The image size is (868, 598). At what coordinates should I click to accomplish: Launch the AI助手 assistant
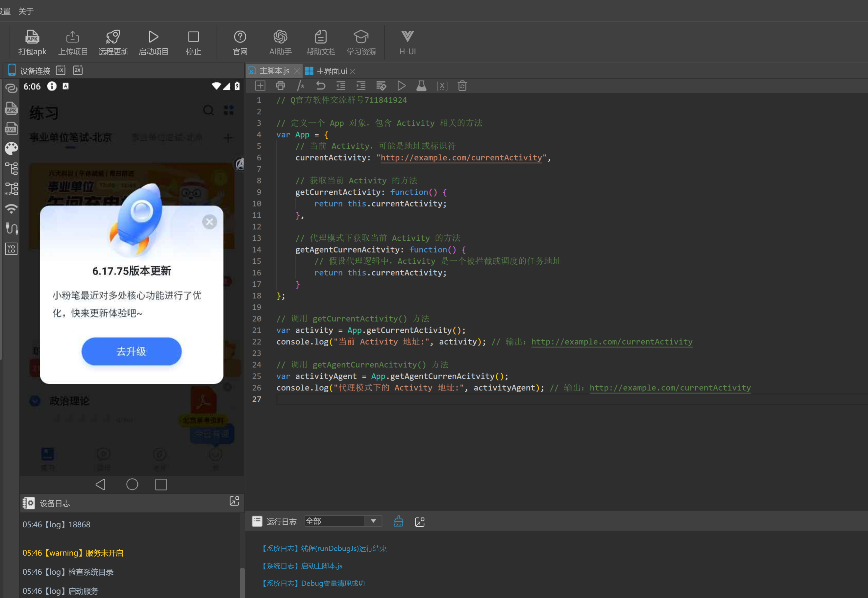tap(280, 43)
